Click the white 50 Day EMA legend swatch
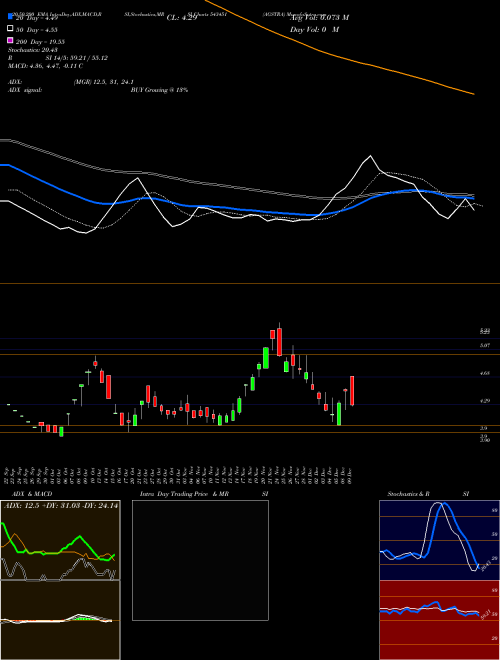Screen dimensions: 500x660 tap(10, 29)
